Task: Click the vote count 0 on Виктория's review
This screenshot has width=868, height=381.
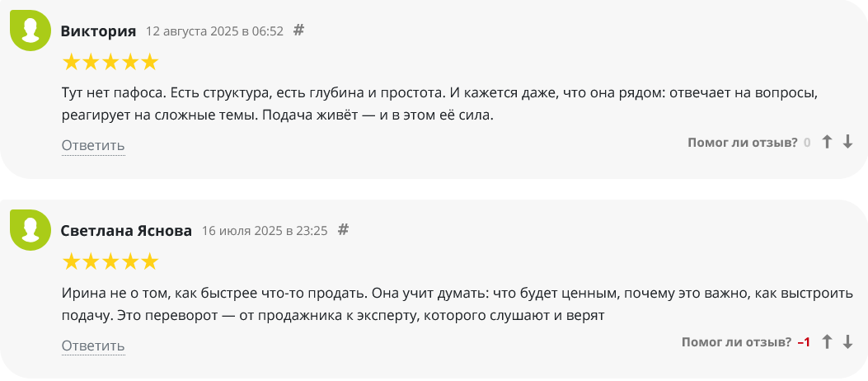Action: (x=807, y=143)
